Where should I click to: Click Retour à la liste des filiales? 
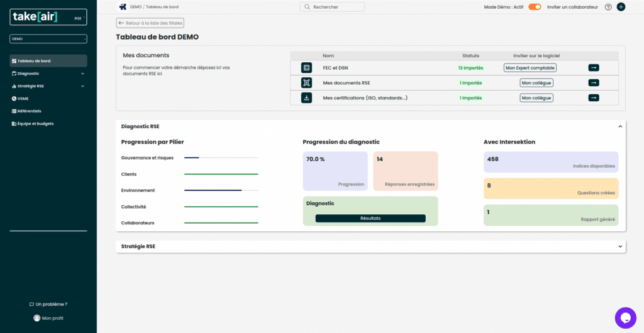point(150,23)
